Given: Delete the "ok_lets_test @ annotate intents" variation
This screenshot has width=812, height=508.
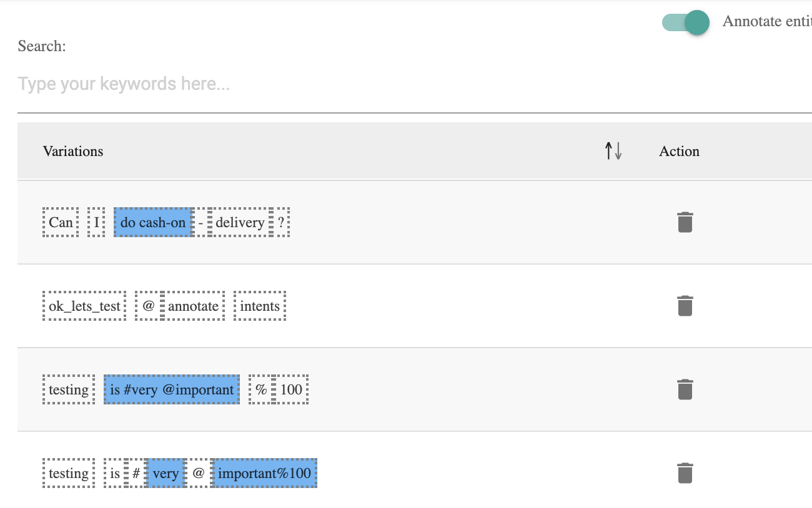Looking at the screenshot, I should [x=685, y=305].
